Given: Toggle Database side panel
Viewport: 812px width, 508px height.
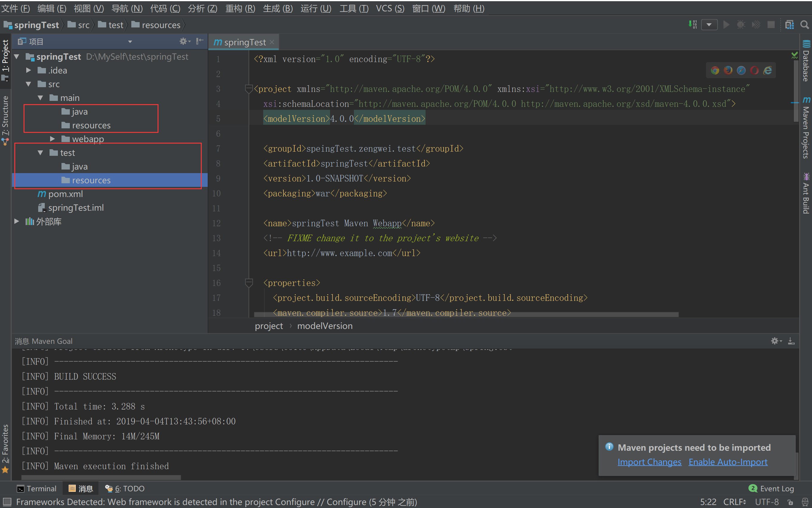Looking at the screenshot, I should coord(806,61).
